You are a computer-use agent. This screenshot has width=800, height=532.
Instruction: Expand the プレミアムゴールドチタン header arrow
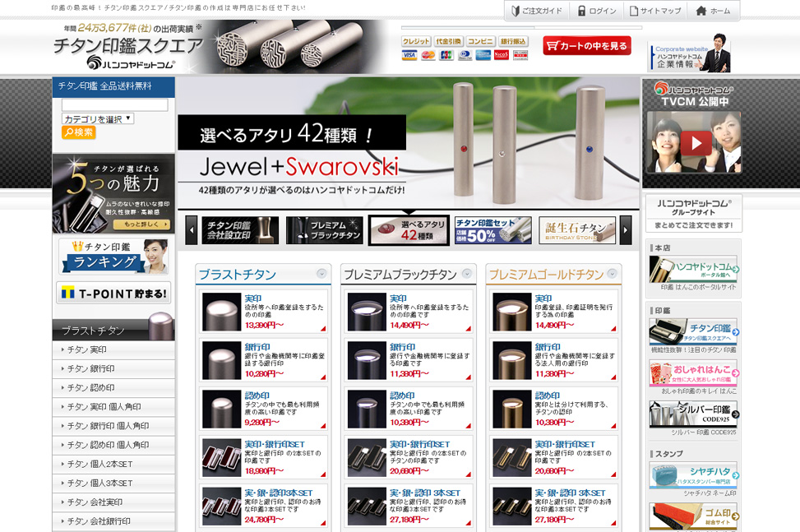tap(611, 275)
